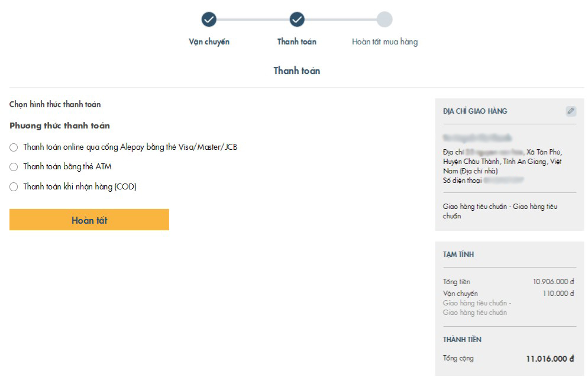This screenshot has width=588, height=383.
Task: Click the Hoàn tất mua hàng step label
Action: point(385,41)
